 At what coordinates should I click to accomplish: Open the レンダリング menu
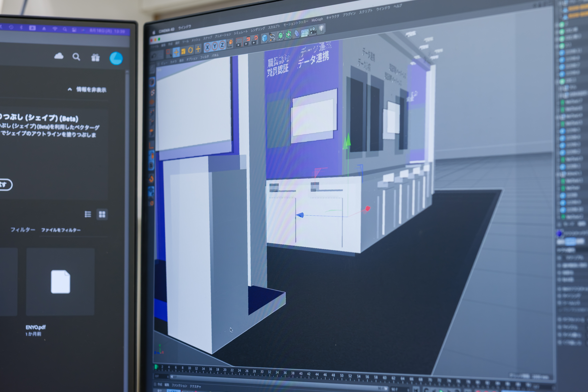(x=258, y=29)
